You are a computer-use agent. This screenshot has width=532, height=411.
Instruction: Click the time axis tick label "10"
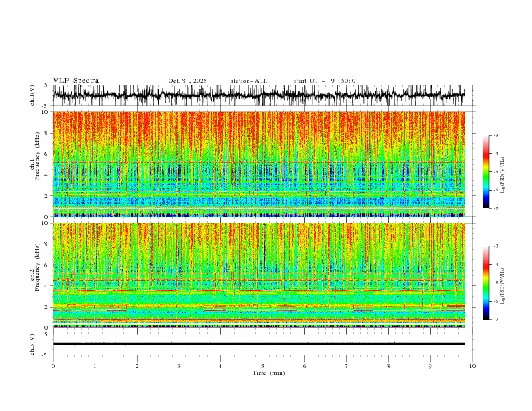[472, 366]
